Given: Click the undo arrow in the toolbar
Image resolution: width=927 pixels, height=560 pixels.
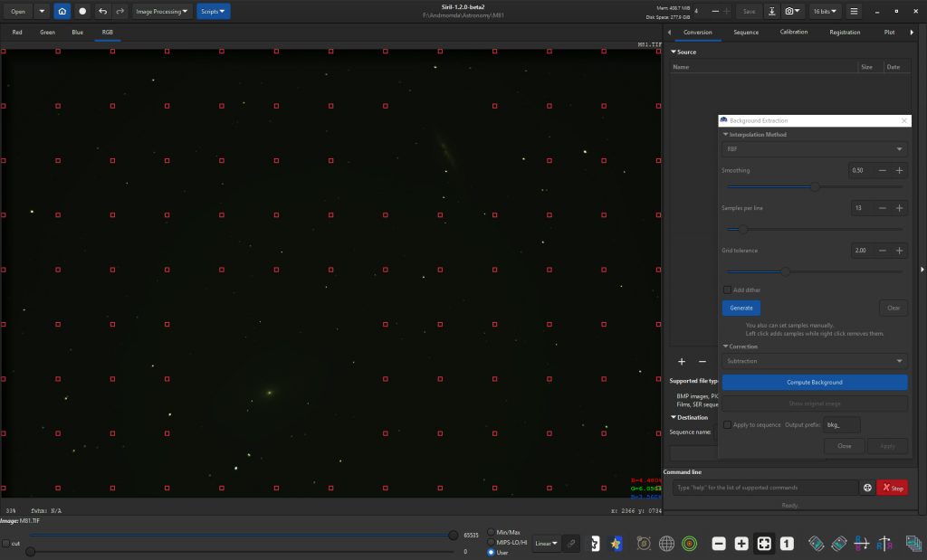Looking at the screenshot, I should pos(102,12).
